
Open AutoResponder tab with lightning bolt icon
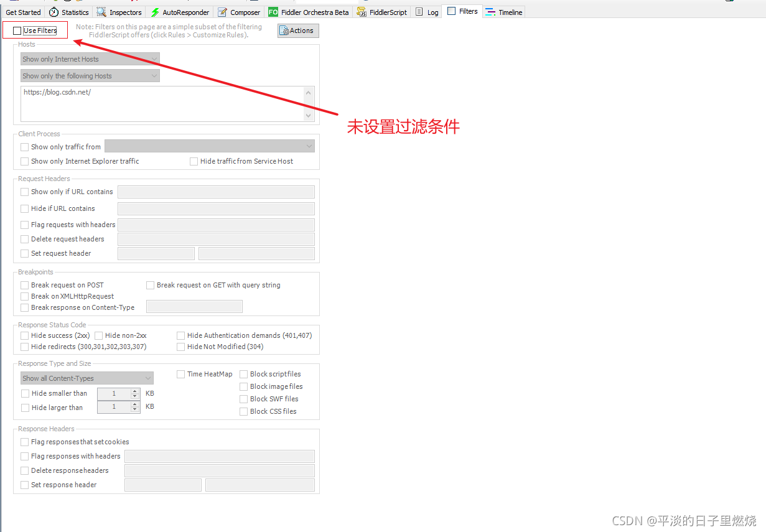tap(179, 12)
